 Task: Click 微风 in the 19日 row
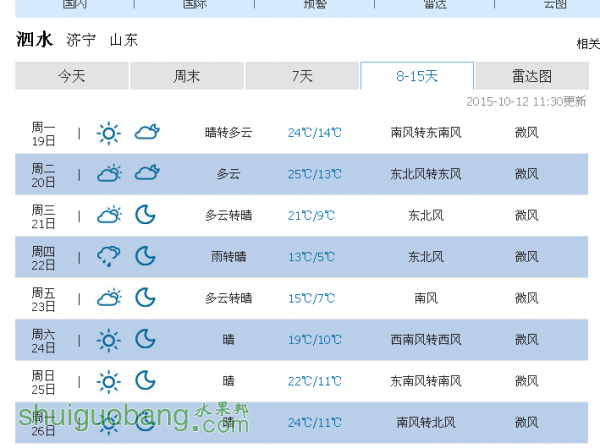pyautogui.click(x=527, y=133)
